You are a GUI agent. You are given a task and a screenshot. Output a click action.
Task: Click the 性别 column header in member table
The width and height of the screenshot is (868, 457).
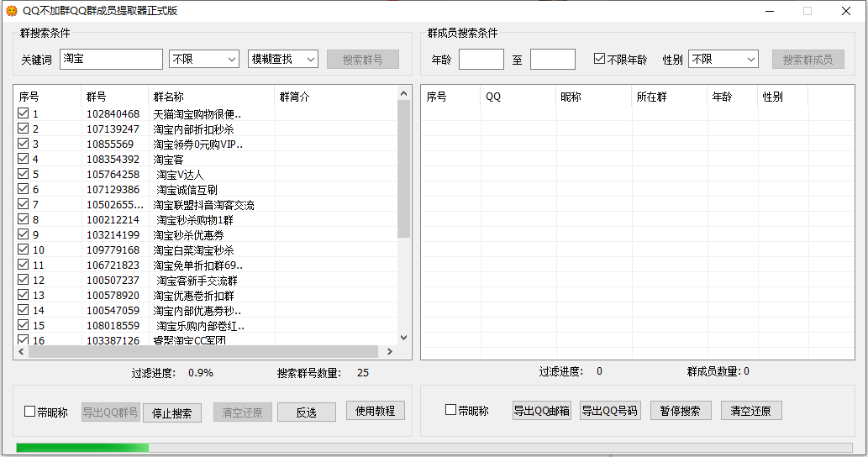coord(783,97)
